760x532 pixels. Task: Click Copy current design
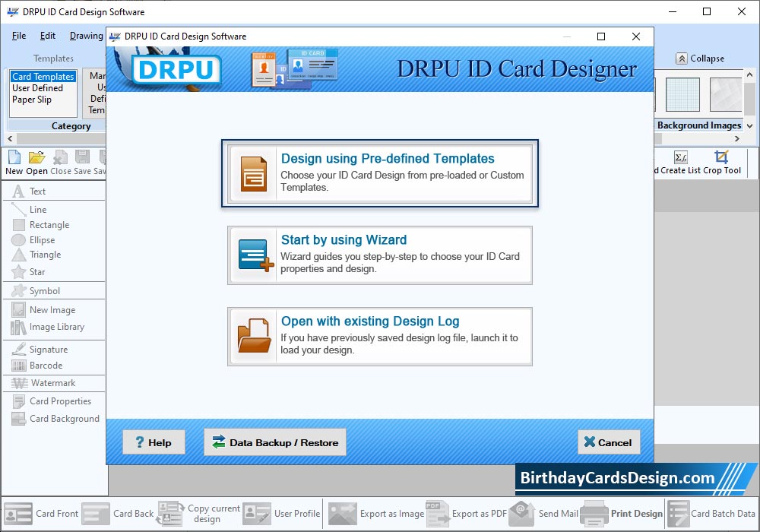[198, 514]
